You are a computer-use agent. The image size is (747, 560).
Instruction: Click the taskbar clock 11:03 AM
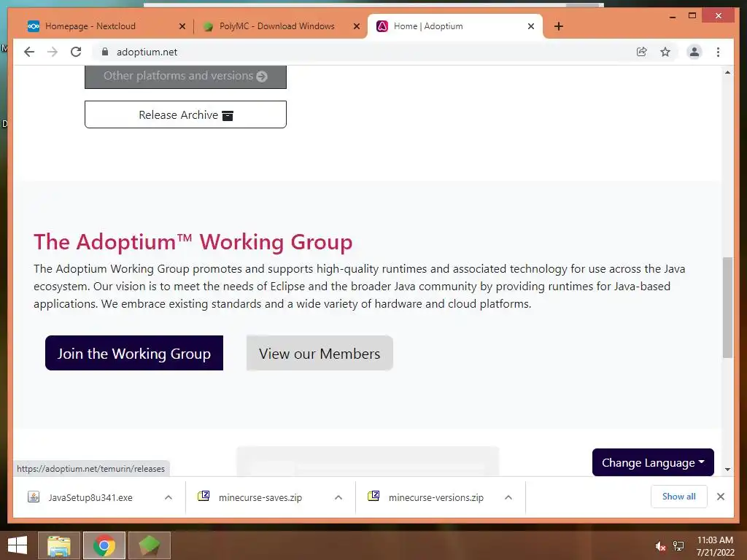coord(715,540)
